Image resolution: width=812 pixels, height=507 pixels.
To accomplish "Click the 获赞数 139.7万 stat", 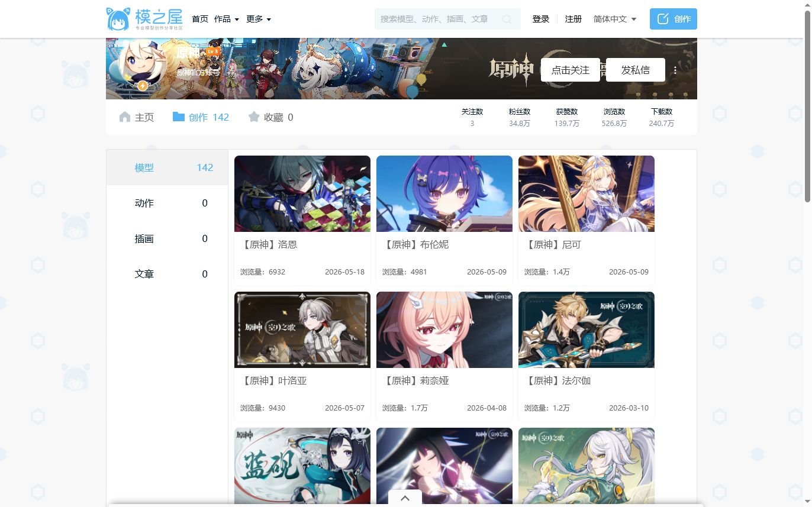I will tap(567, 117).
